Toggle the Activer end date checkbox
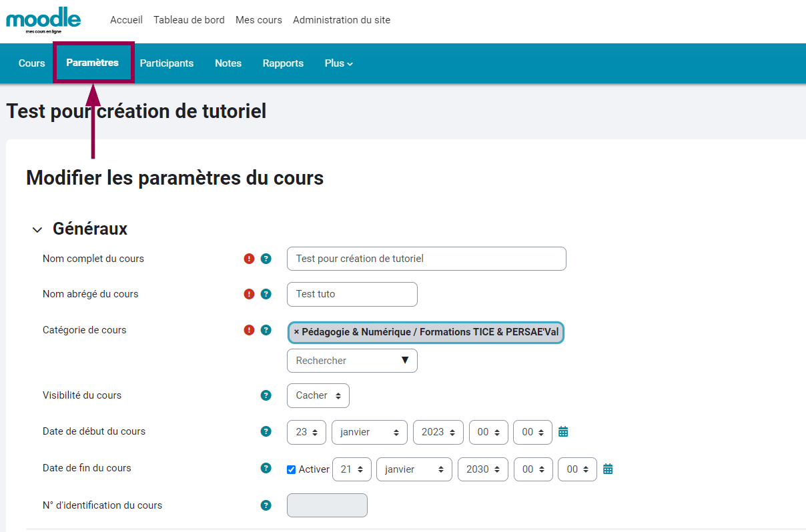The image size is (806, 532). pos(291,469)
